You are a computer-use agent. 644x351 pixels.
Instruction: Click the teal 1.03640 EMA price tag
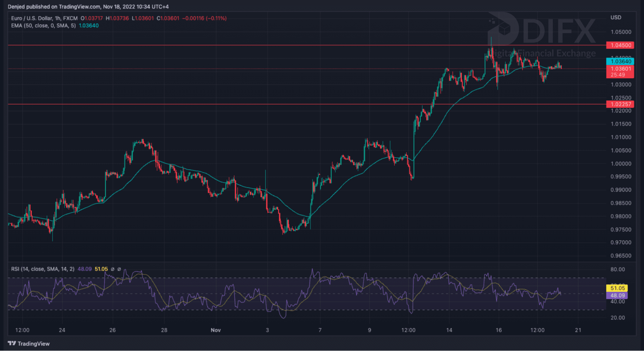point(620,61)
